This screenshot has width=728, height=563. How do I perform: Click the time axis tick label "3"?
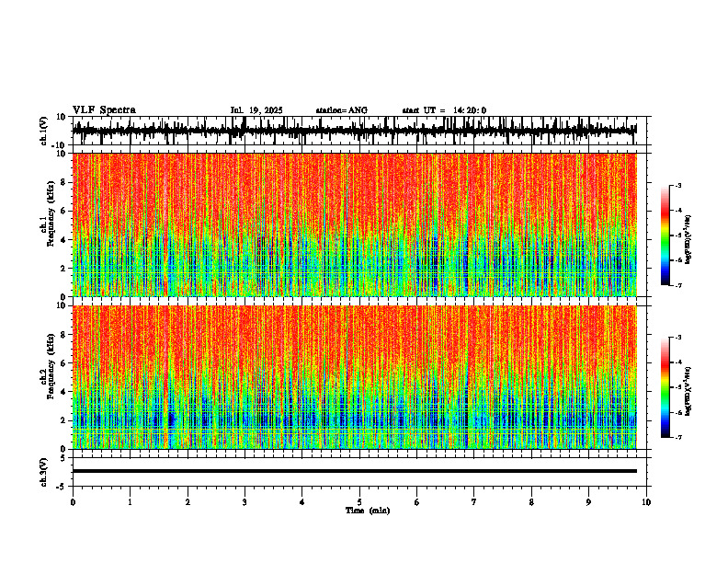coord(245,502)
